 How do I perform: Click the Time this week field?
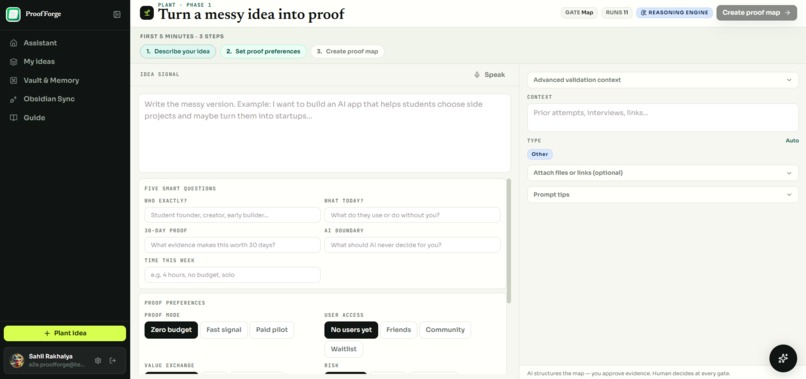point(232,275)
